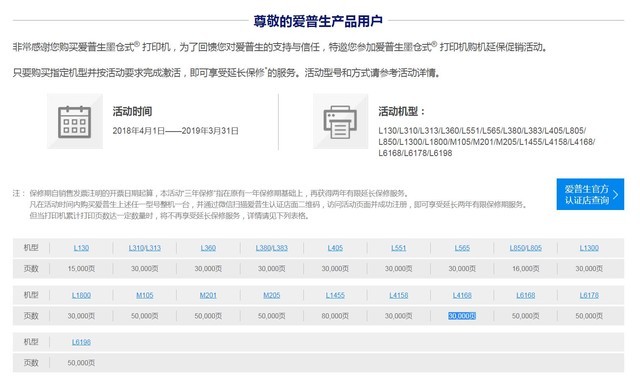
Task: Open the L551 model link
Action: [398, 248]
